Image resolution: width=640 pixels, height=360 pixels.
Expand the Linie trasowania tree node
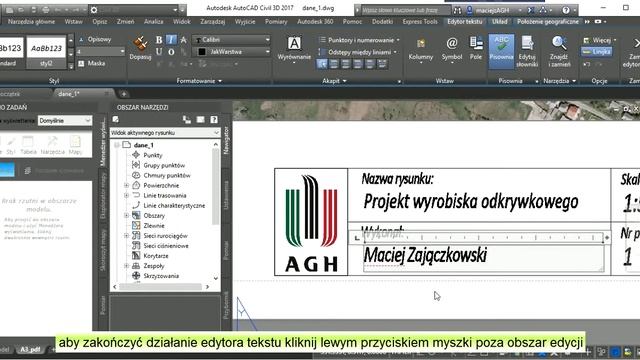point(126,196)
